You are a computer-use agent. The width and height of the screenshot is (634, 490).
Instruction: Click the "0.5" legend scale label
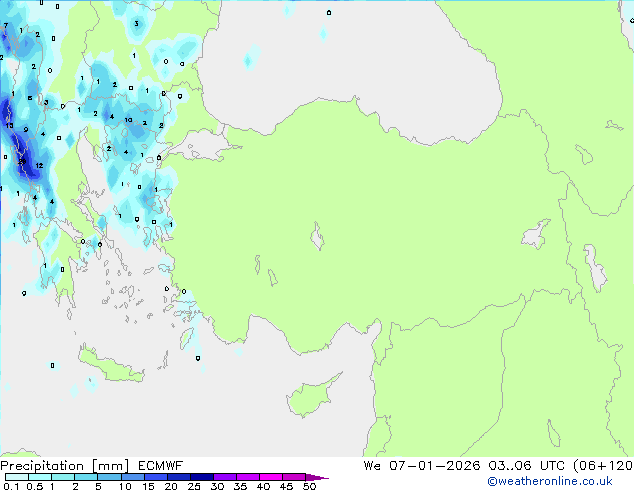(35, 486)
